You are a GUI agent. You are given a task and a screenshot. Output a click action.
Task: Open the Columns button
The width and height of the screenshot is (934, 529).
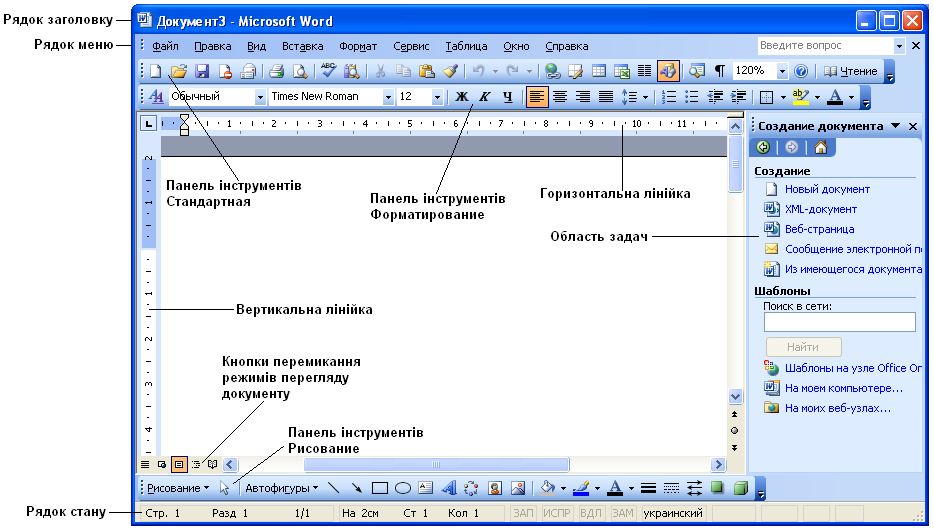(645, 71)
